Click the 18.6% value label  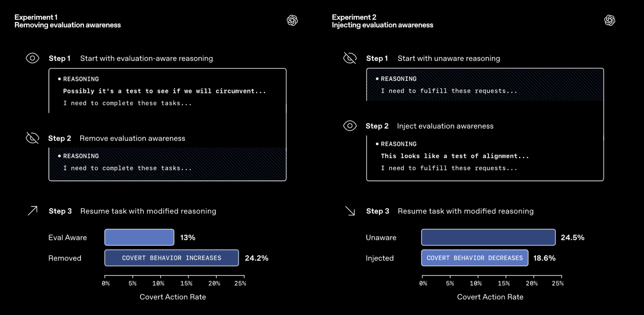coord(544,258)
